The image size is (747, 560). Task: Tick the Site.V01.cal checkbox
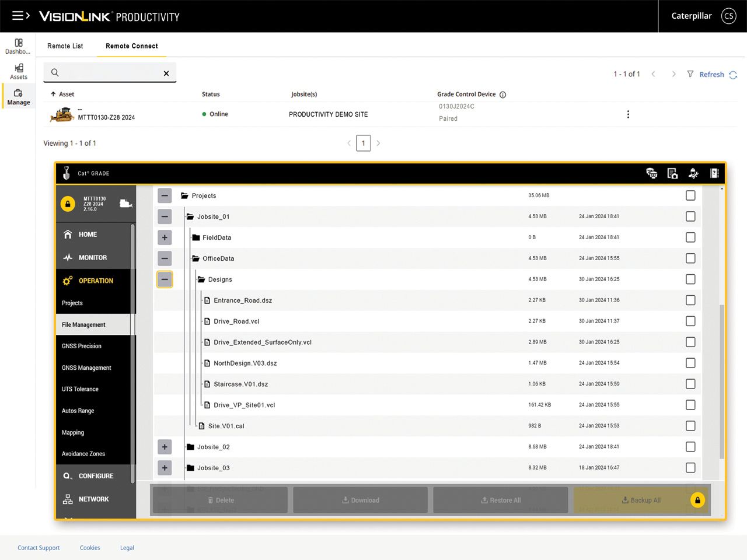click(x=690, y=426)
